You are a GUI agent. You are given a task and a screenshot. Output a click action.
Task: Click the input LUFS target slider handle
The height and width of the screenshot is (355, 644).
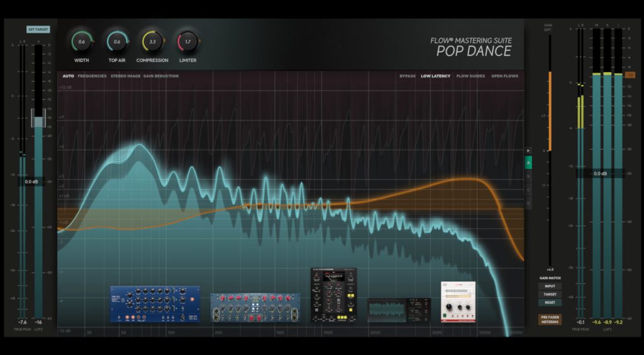coord(38,118)
